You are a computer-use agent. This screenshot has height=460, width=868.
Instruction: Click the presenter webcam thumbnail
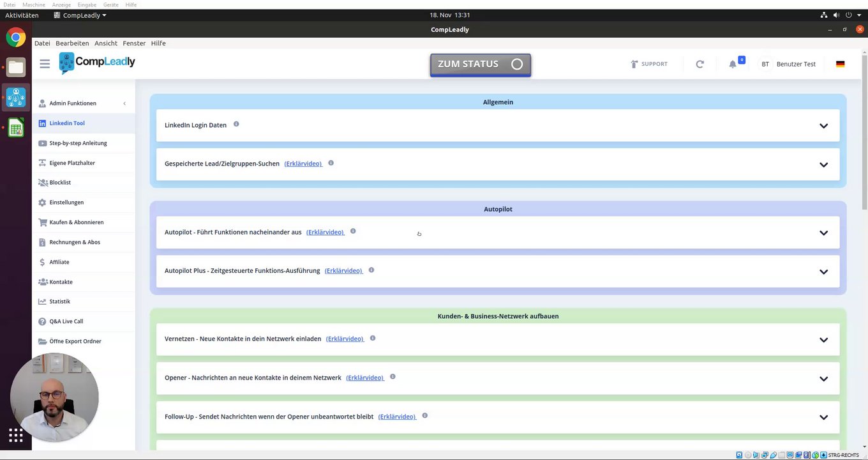[x=55, y=397]
